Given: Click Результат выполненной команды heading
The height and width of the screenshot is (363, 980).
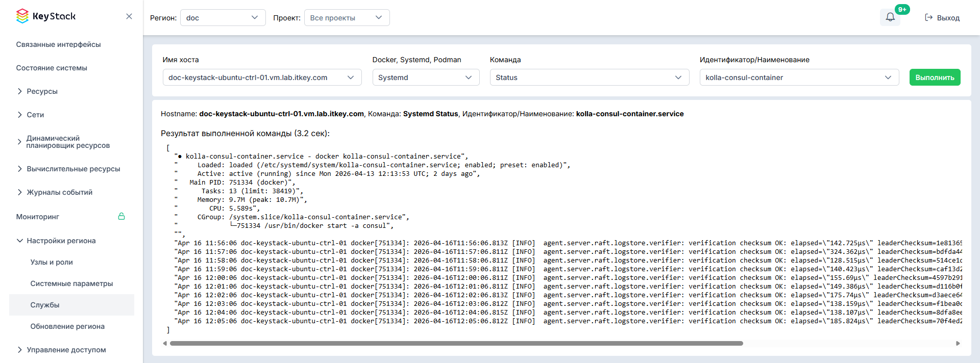Looking at the screenshot, I should (245, 134).
